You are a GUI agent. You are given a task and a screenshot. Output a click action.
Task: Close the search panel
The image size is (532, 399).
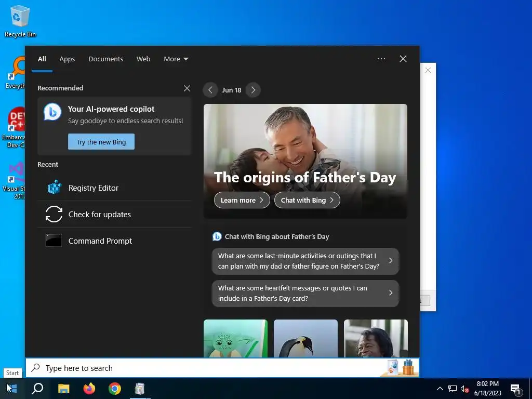pos(403,59)
